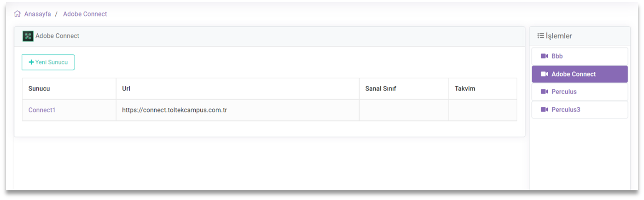Open Perculus3 in the İşlemler menu
The image size is (644, 200).
(x=566, y=110)
